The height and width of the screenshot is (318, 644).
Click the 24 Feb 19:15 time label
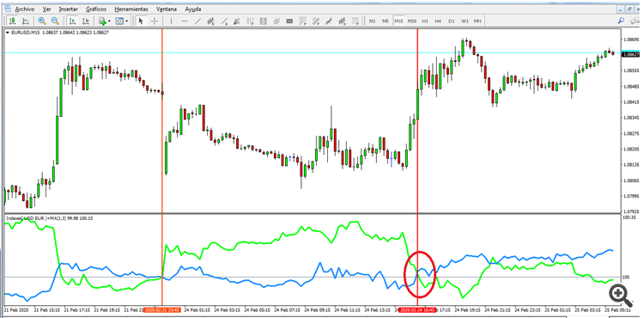tap(467, 309)
